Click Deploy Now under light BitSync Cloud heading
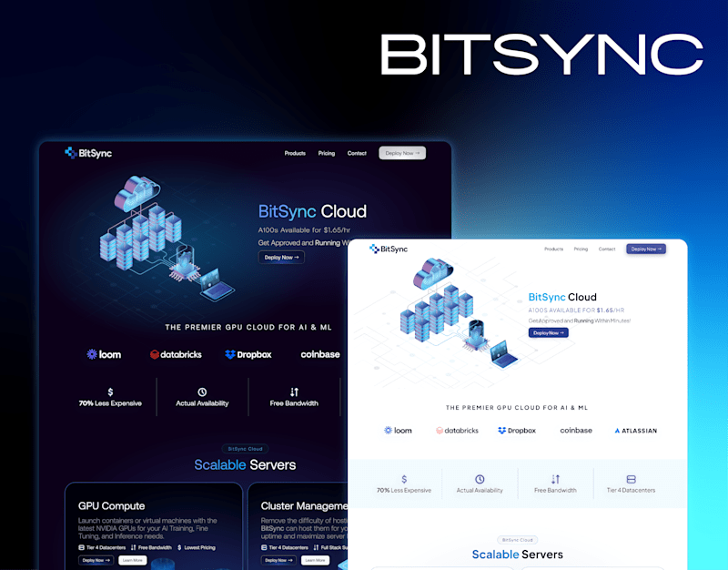 549,332
